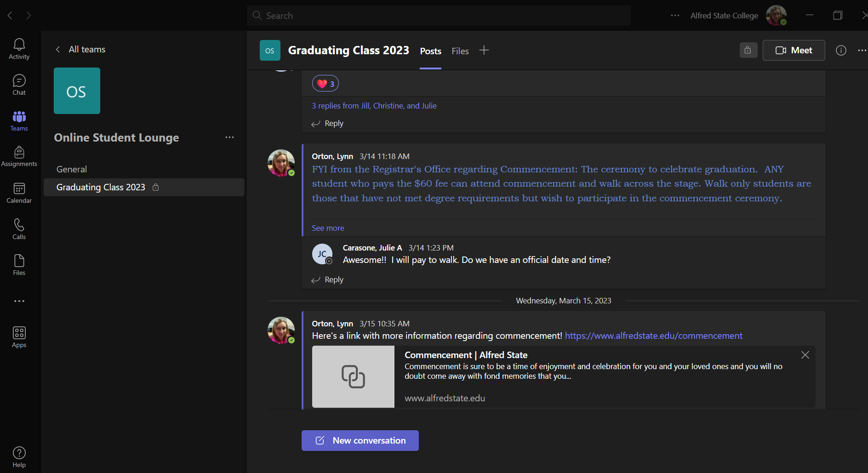Viewport: 868px width, 473px height.
Task: Select the General channel
Action: (72, 169)
